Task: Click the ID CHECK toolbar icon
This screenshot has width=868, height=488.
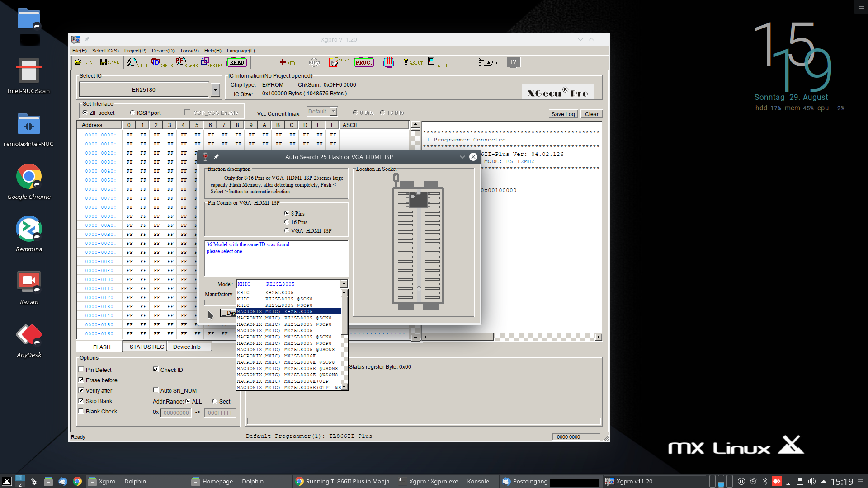Action: click(162, 63)
